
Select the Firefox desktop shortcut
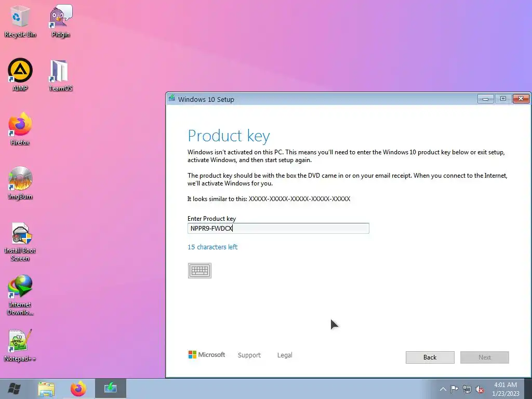[x=20, y=129]
